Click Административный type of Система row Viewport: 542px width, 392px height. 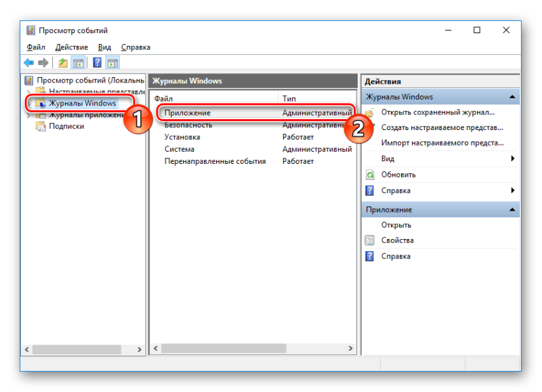317,149
